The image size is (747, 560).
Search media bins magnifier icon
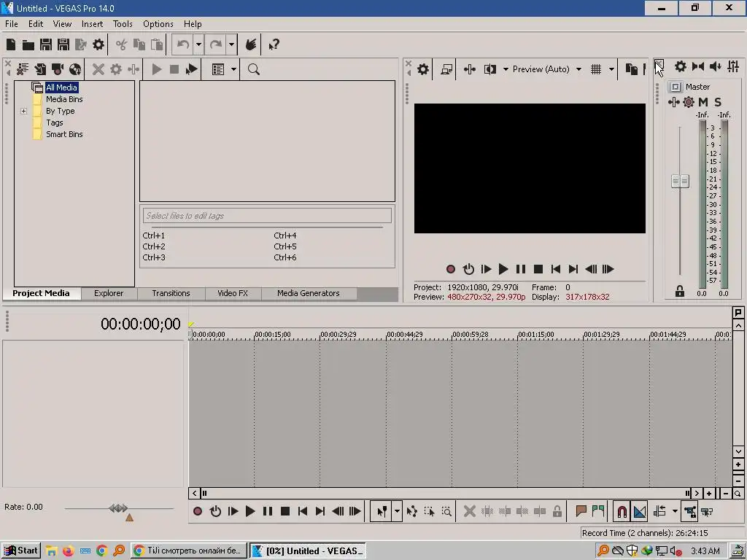click(253, 69)
